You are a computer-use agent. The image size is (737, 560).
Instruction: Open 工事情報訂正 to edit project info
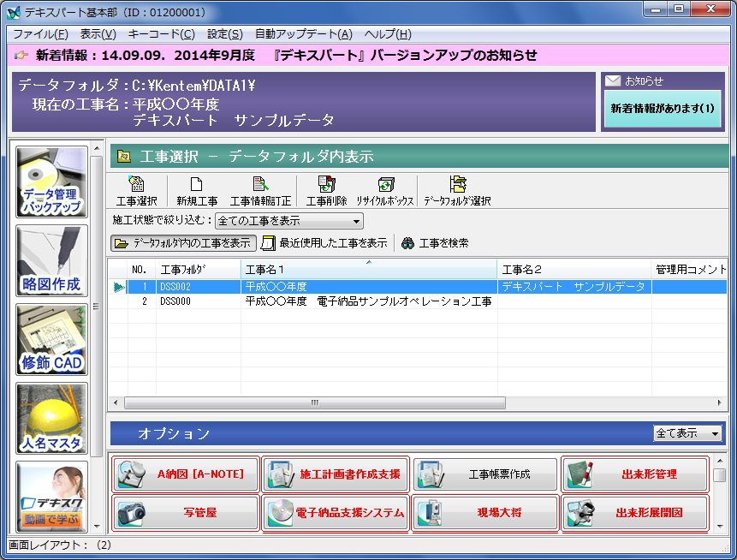click(x=260, y=190)
